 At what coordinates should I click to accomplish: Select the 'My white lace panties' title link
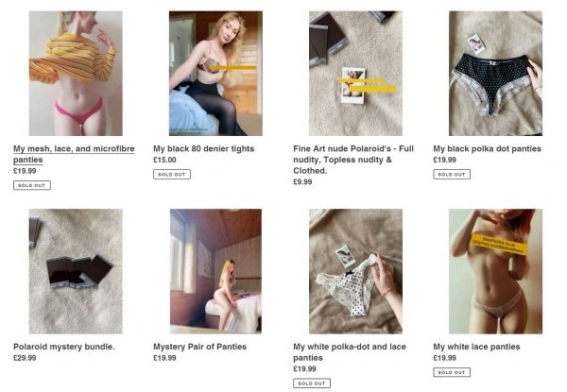(476, 347)
